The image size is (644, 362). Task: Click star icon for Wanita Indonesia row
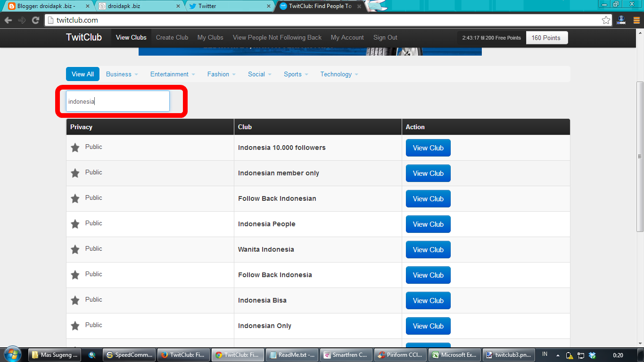pos(75,249)
